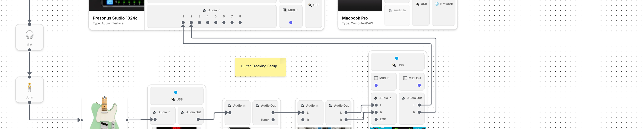Click the Tuner output port

(x=273, y=120)
